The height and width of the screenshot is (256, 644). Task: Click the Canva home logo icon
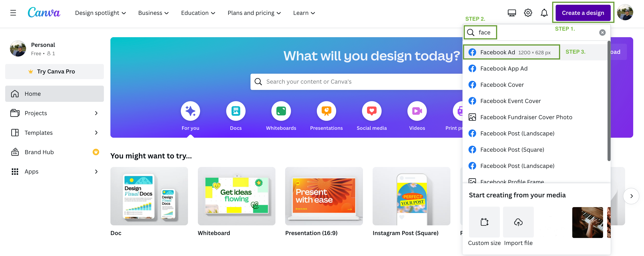tap(44, 12)
